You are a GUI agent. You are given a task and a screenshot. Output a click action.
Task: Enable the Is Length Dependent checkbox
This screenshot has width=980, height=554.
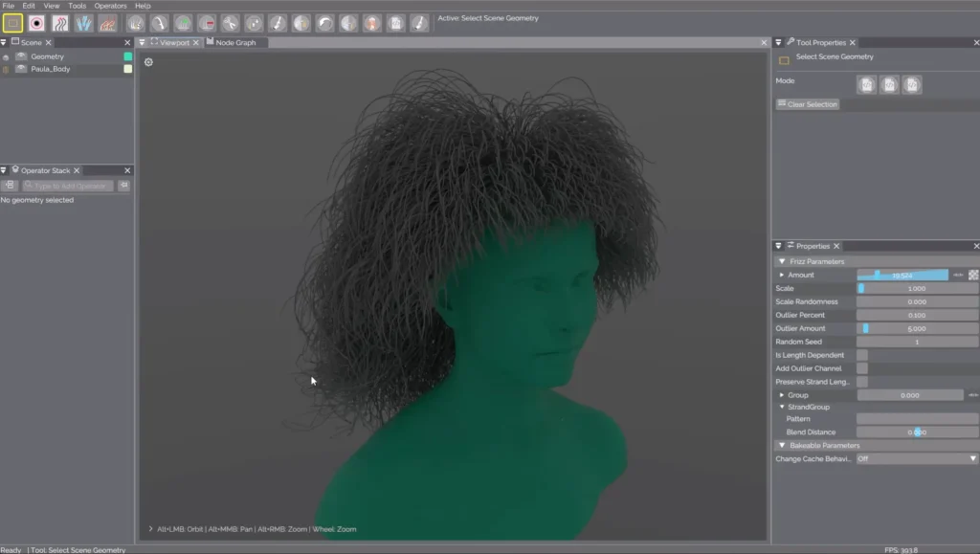[x=862, y=355]
